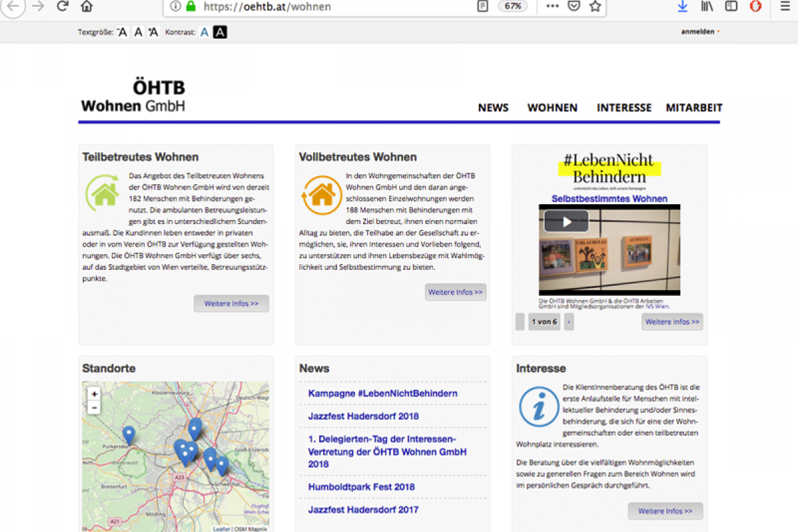The width and height of the screenshot is (798, 532).
Task: Click Weitere Infos under Teilbetreutes Wohnen
Action: coord(231,304)
